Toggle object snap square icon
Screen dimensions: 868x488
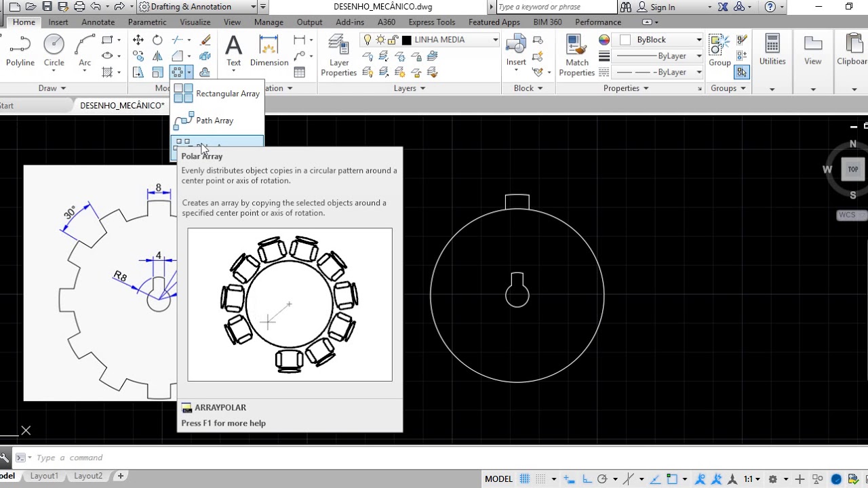[x=672, y=479]
